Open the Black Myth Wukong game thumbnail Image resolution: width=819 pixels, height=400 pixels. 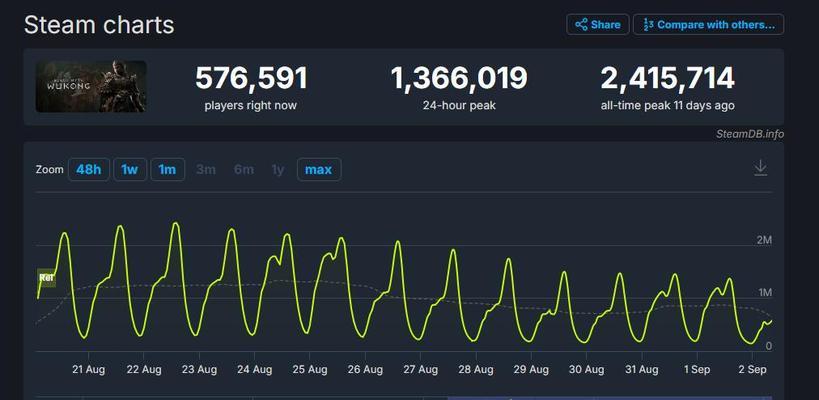[91, 86]
